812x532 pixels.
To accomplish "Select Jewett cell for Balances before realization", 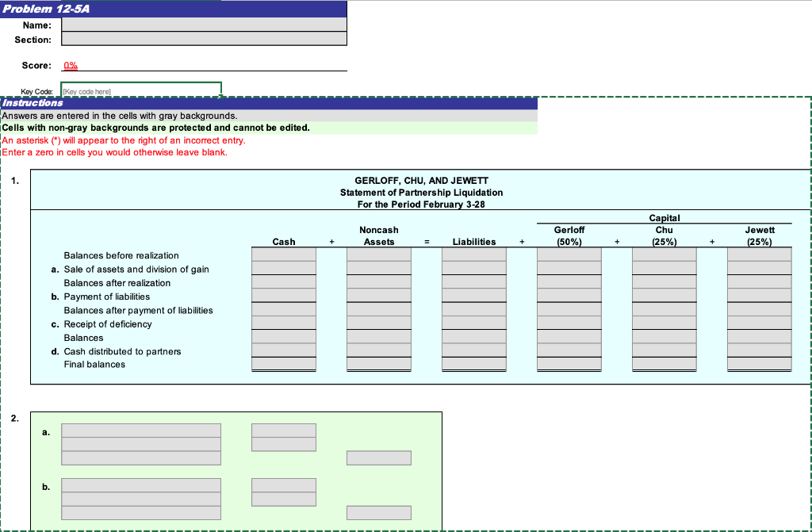I will [x=760, y=255].
